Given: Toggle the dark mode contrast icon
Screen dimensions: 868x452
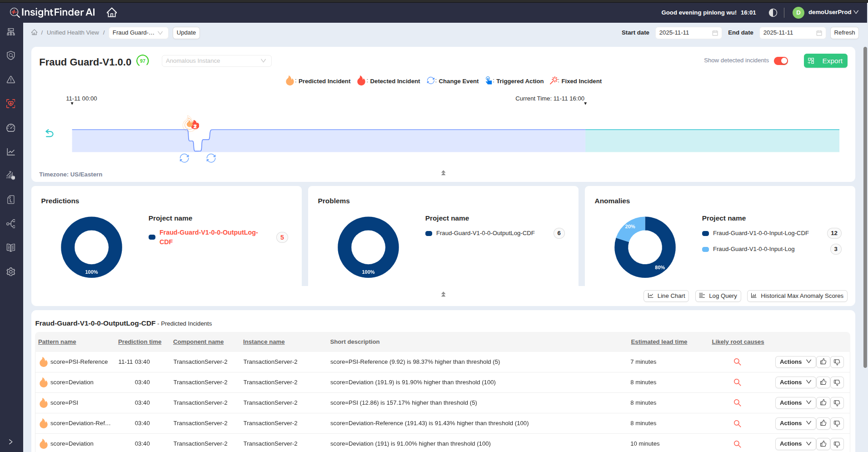Looking at the screenshot, I should pyautogui.click(x=773, y=13).
